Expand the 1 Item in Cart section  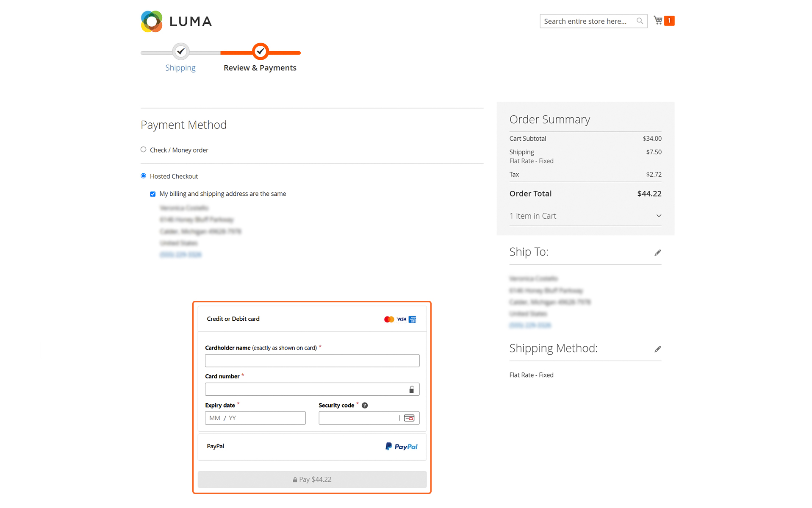pos(585,216)
